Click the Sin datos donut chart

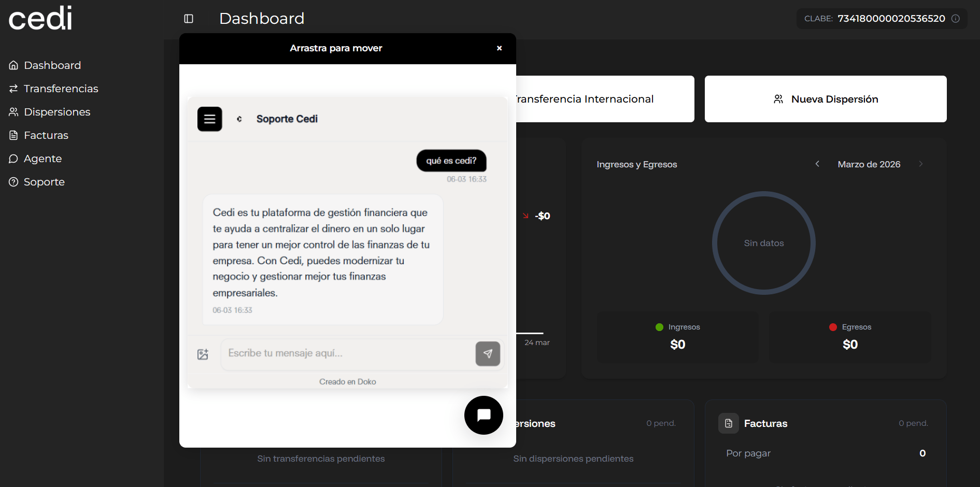pos(764,243)
